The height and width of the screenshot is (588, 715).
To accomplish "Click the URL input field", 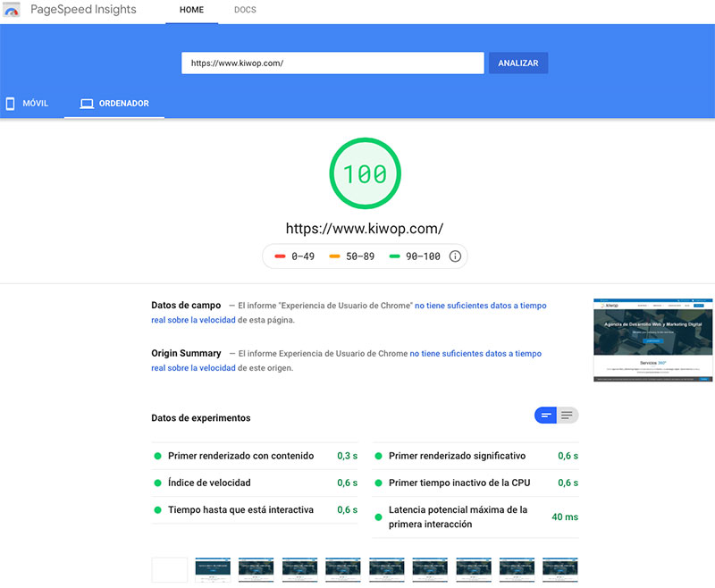I will click(x=332, y=63).
